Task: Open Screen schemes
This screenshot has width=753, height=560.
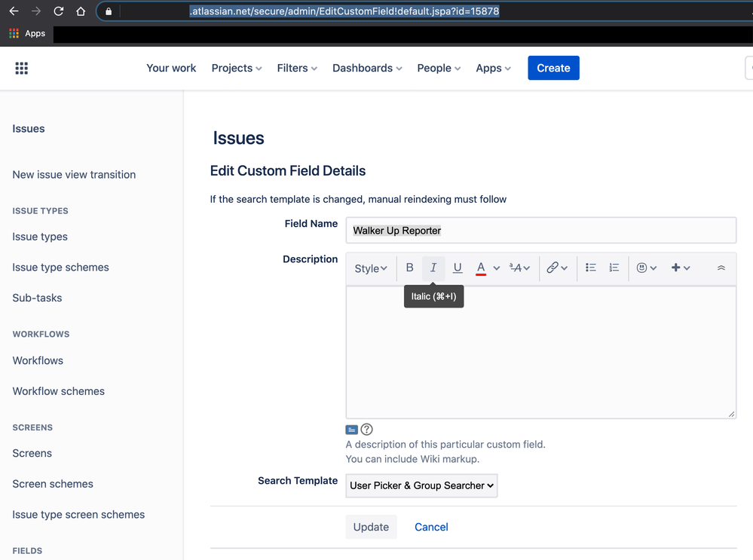Action: tap(53, 484)
